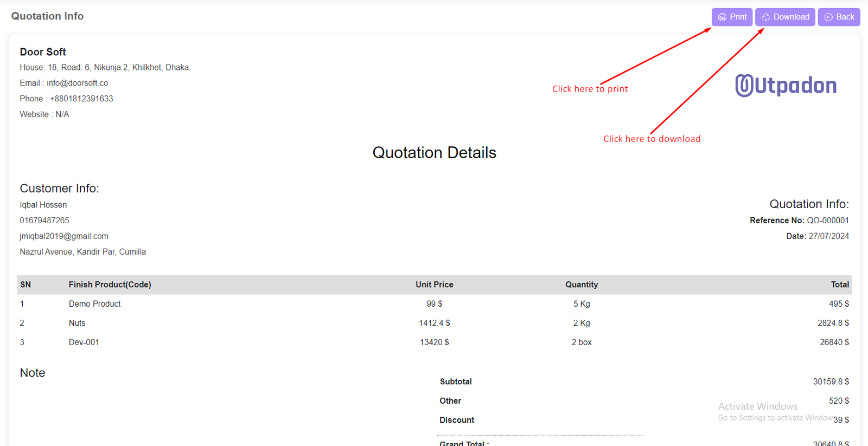This screenshot has height=446, width=868.
Task: Select the company email info@doorsoft.co
Action: click(77, 83)
